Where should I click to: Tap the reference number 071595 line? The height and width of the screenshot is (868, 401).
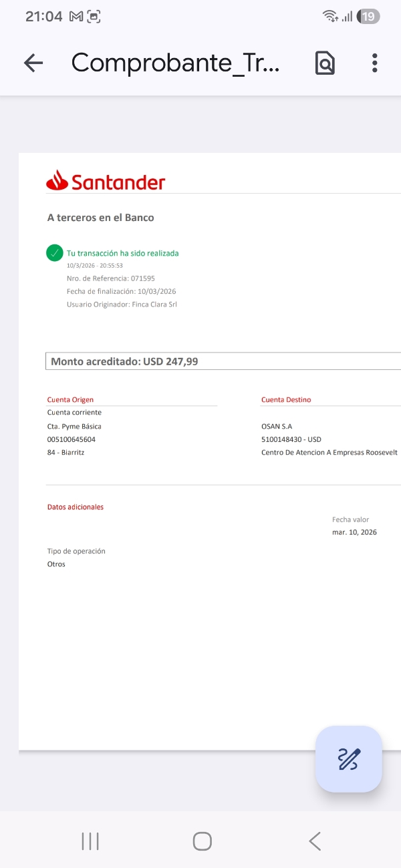[111, 278]
